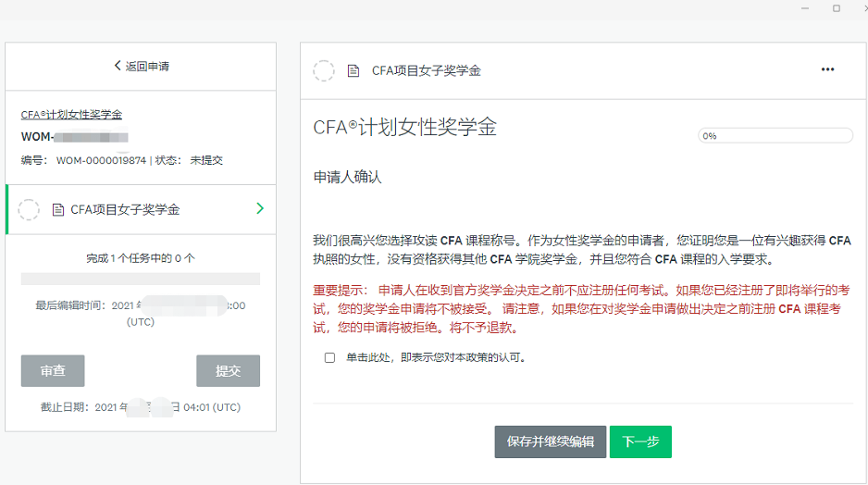Click the 0% progress bar
Screen dimensions: 868x485
click(x=775, y=136)
